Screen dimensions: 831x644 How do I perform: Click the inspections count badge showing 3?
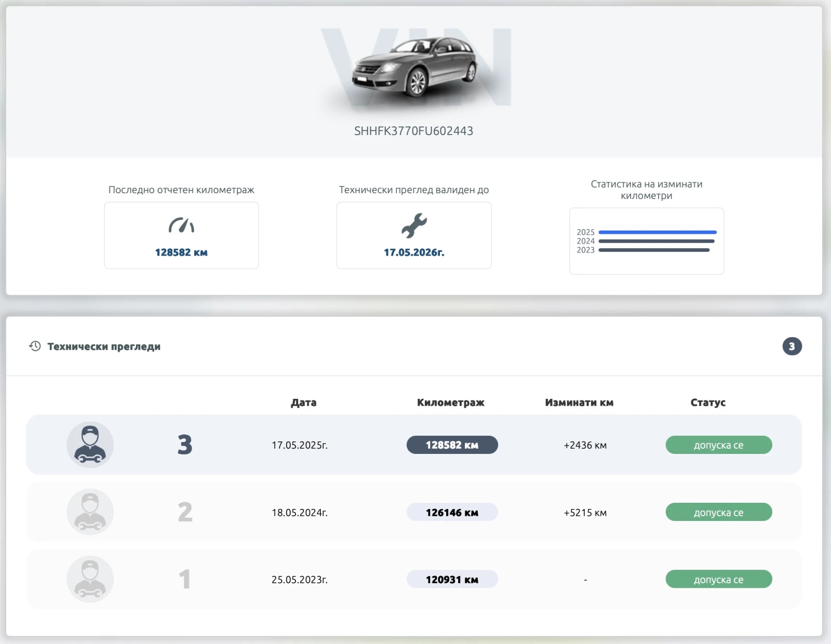click(x=792, y=346)
